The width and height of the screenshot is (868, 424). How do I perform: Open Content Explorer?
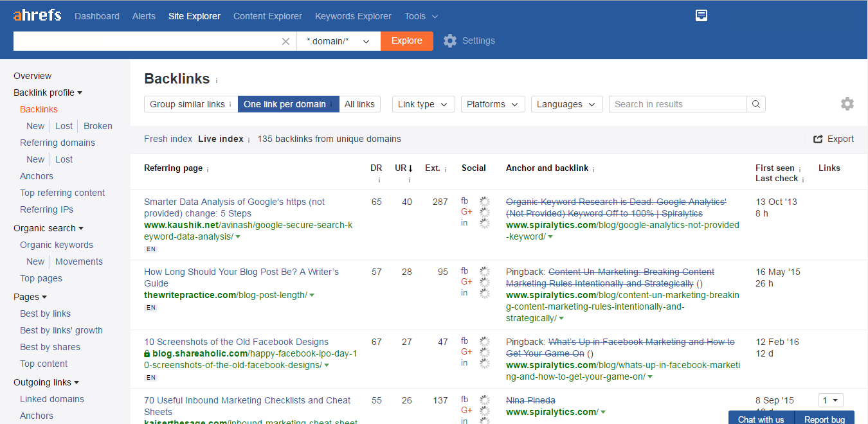point(267,16)
